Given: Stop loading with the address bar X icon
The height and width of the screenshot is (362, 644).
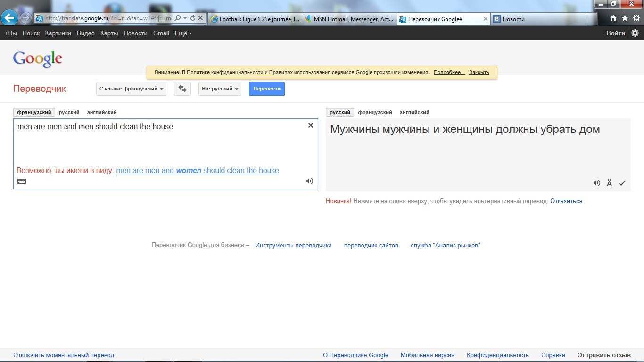Looking at the screenshot, I should [x=200, y=18].
